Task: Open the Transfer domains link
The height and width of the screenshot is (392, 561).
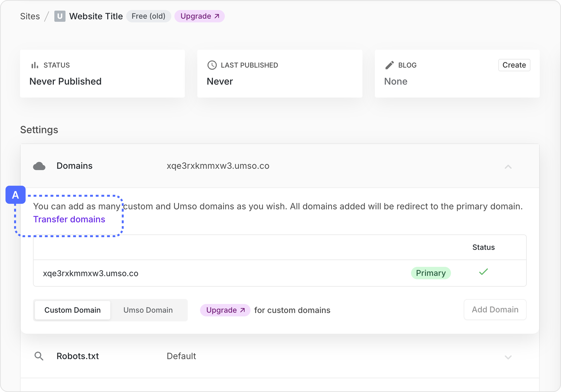Action: pos(69,219)
